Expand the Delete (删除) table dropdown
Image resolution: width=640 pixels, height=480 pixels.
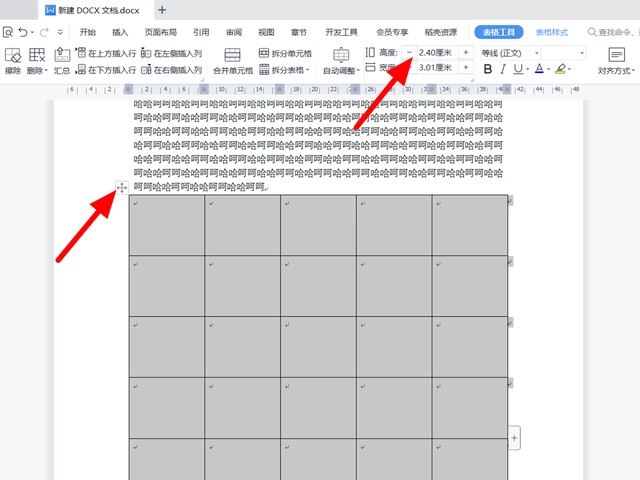pyautogui.click(x=37, y=60)
